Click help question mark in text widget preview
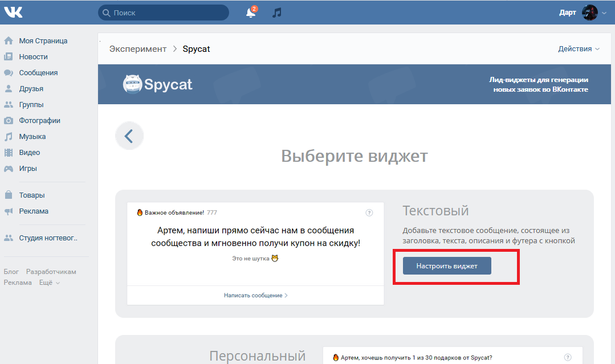The image size is (615, 364). (x=369, y=213)
